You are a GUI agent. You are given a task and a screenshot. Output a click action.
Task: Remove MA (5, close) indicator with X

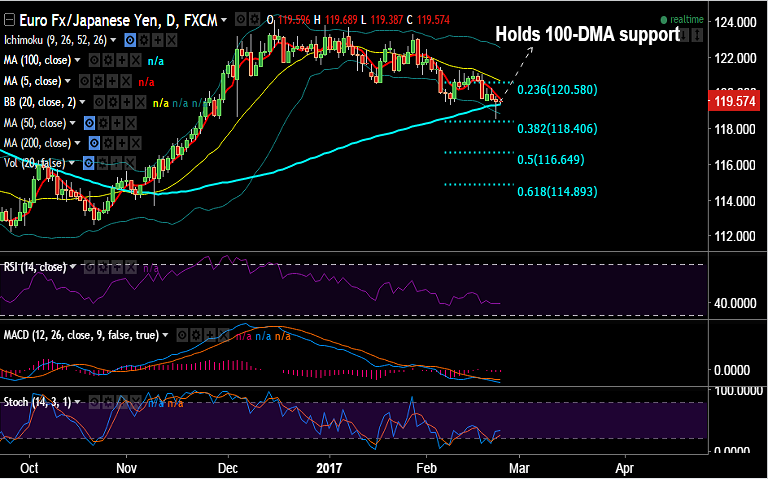[x=126, y=81]
